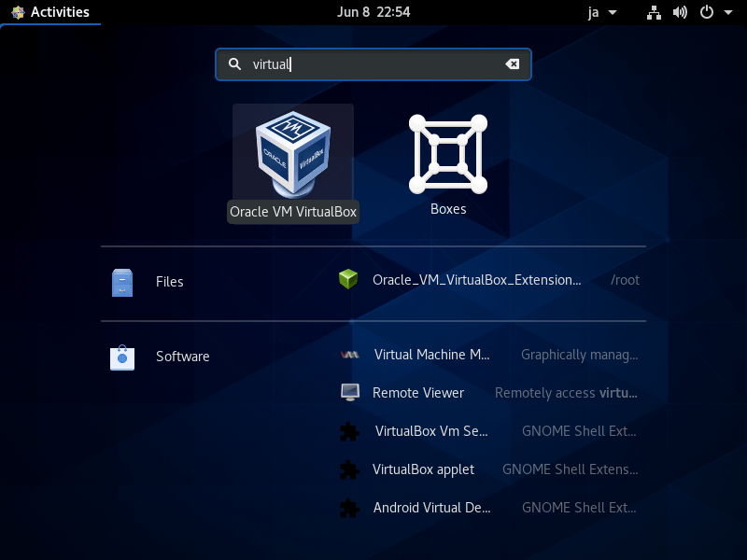This screenshot has width=747, height=560.
Task: Click the Virtual Machine Manager icon
Action: pyautogui.click(x=350, y=355)
